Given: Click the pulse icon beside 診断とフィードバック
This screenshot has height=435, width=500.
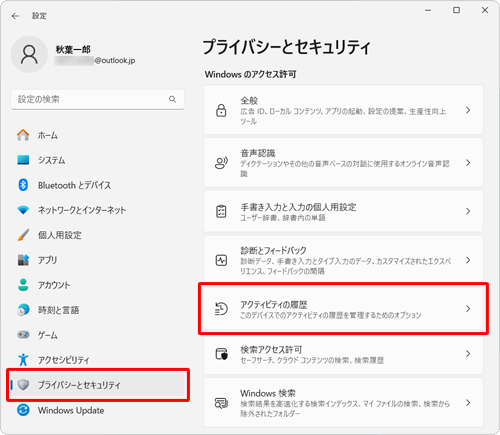Looking at the screenshot, I should (221, 260).
